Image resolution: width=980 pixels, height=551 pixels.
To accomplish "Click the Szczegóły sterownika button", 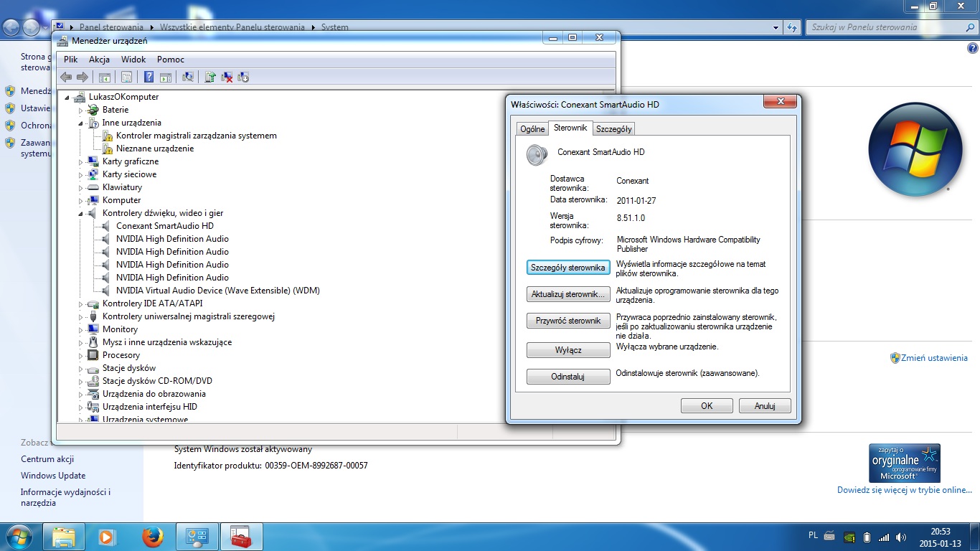I will [x=568, y=268].
